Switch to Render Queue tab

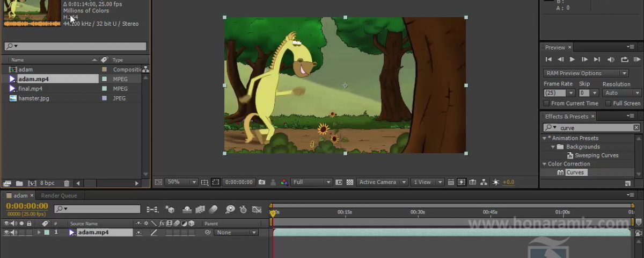[x=59, y=196]
